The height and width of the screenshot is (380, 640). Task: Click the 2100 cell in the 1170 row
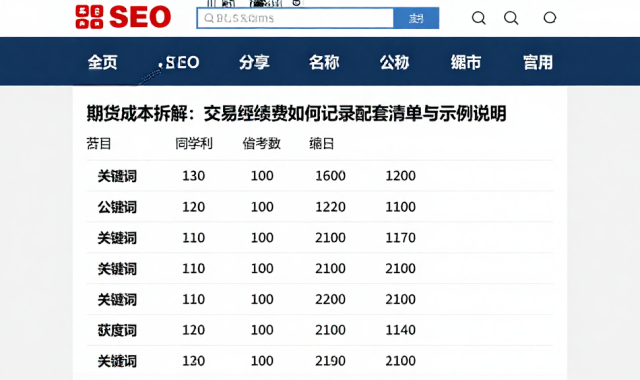330,238
